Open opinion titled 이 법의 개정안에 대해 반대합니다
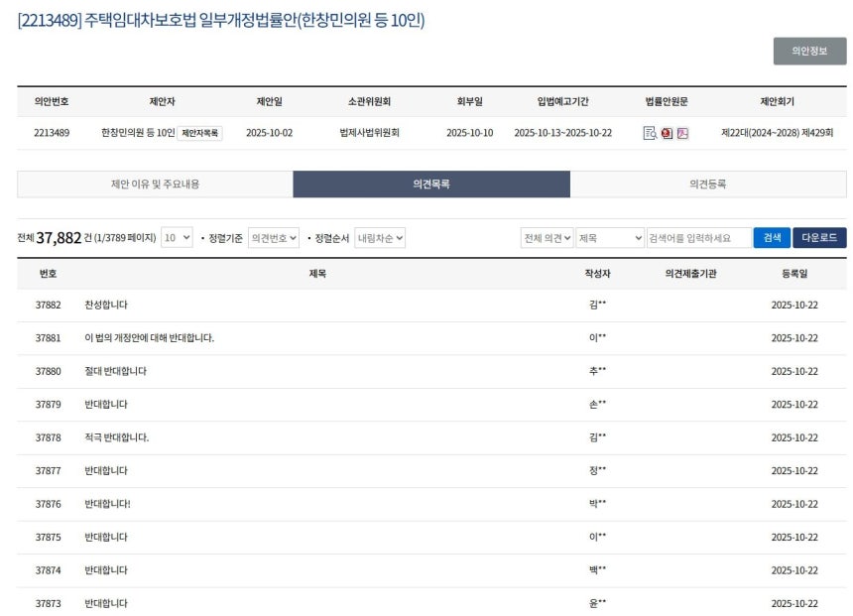The height and width of the screenshot is (616, 853). tap(150, 338)
